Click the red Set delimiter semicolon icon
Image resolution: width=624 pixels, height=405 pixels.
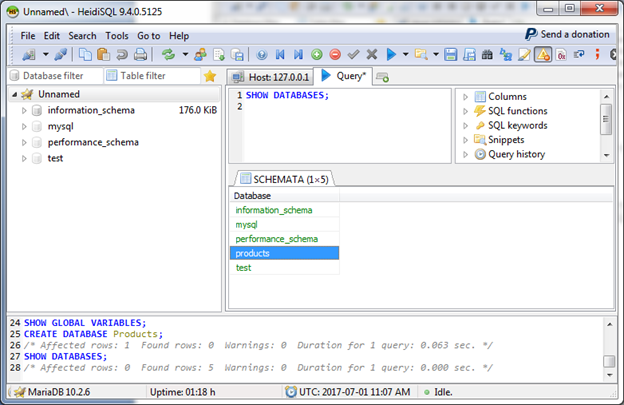[597, 55]
